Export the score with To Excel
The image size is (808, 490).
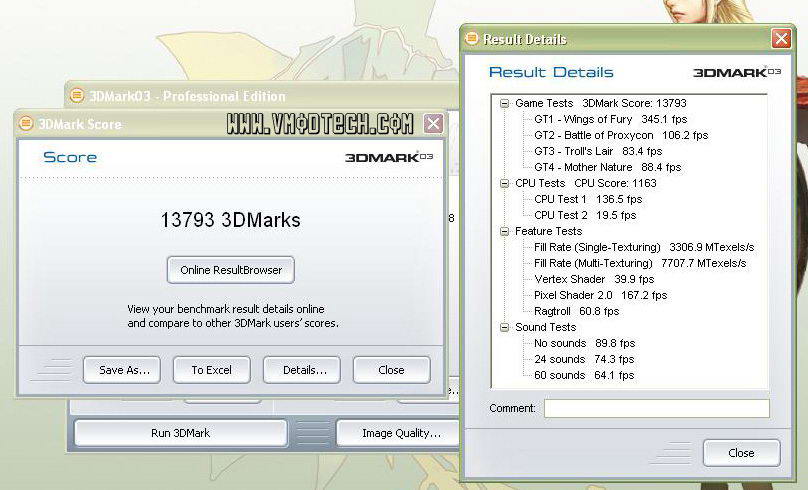[x=212, y=370]
